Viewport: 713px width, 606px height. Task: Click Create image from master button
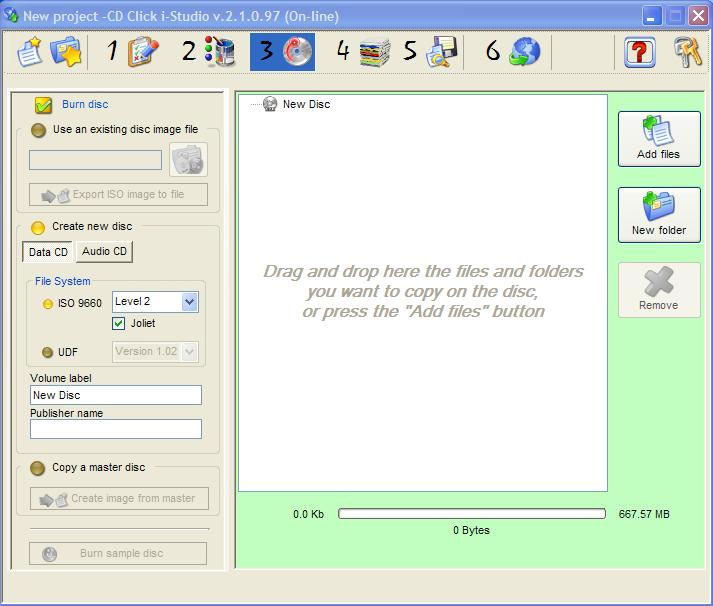click(x=119, y=499)
